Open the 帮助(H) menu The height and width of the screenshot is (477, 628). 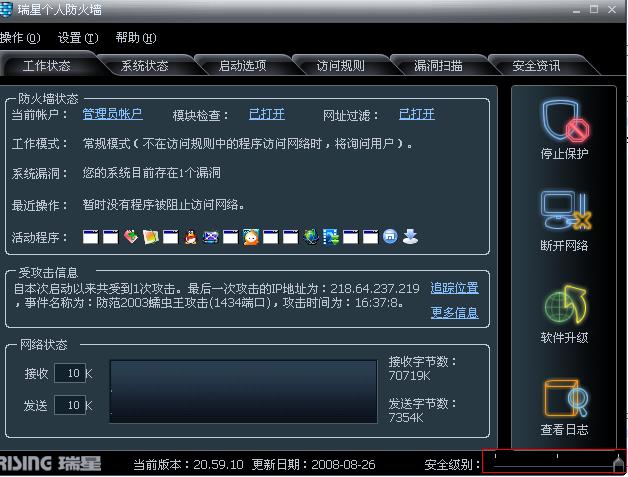pyautogui.click(x=136, y=38)
